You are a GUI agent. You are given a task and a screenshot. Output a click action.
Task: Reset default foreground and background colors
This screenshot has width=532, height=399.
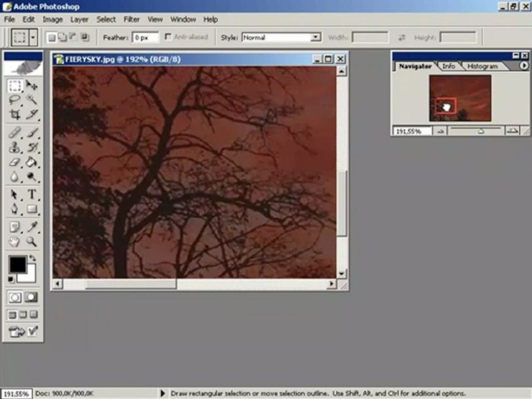[11, 279]
